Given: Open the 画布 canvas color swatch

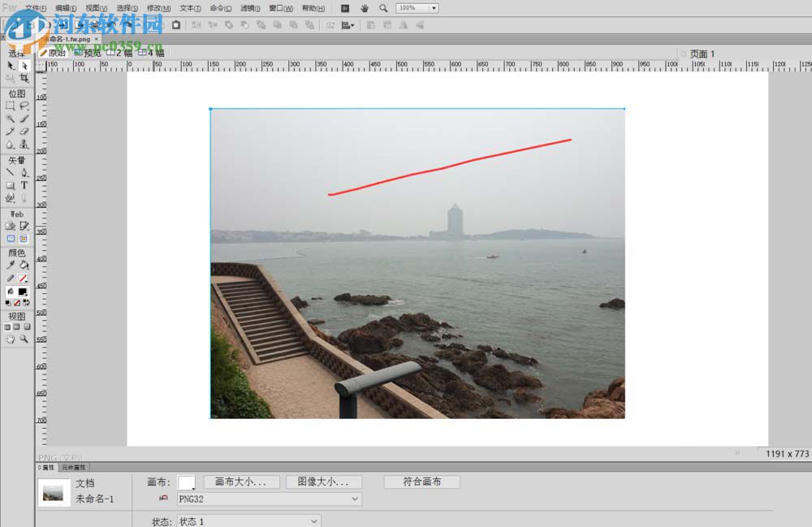Looking at the screenshot, I should [187, 482].
